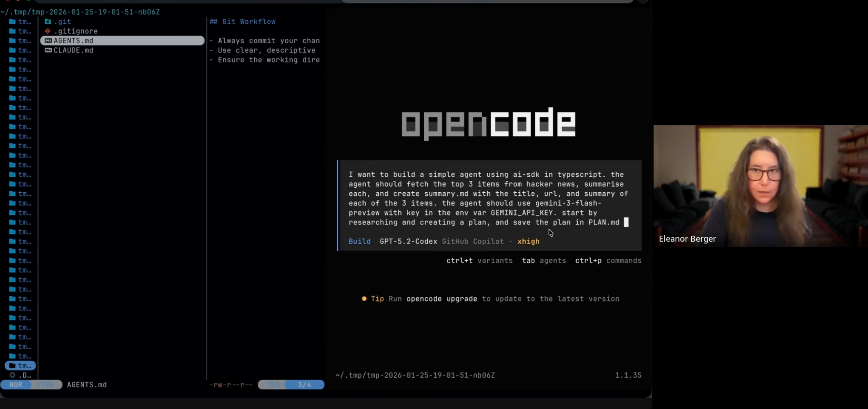Click the opencode pixel logo
Image resolution: width=868 pixels, height=409 pixels.
[488, 123]
